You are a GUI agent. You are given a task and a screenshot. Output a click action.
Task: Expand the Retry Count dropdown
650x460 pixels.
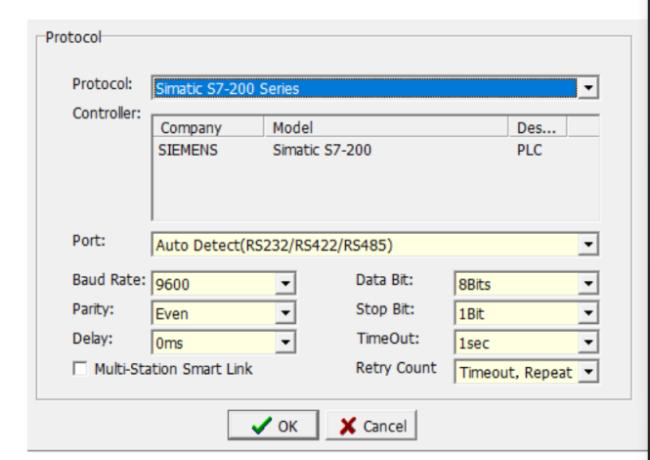click(590, 370)
